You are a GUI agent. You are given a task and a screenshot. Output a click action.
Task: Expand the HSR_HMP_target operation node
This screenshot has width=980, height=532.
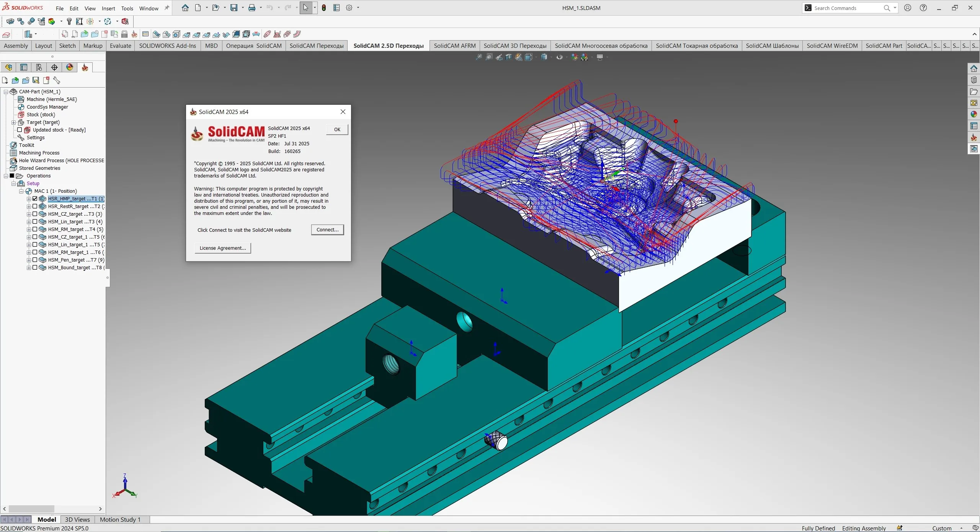click(x=29, y=199)
